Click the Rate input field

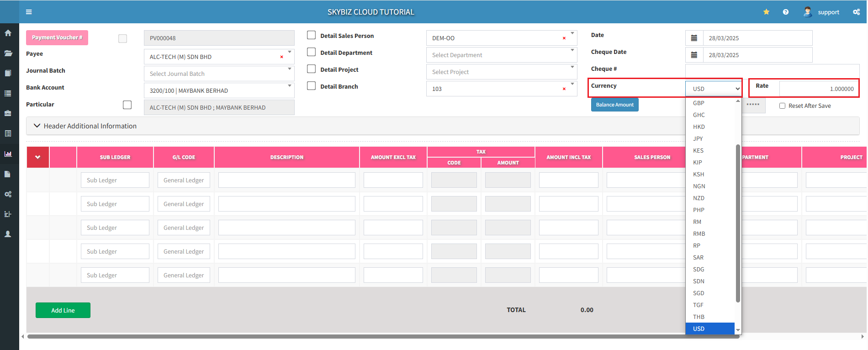(x=818, y=89)
